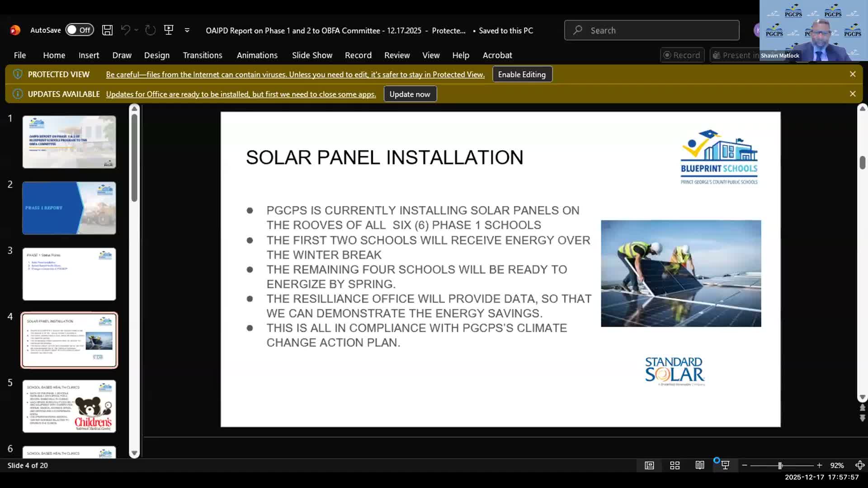Dismiss the Protected View banner
Screen dimensions: 868x488
pos(853,74)
